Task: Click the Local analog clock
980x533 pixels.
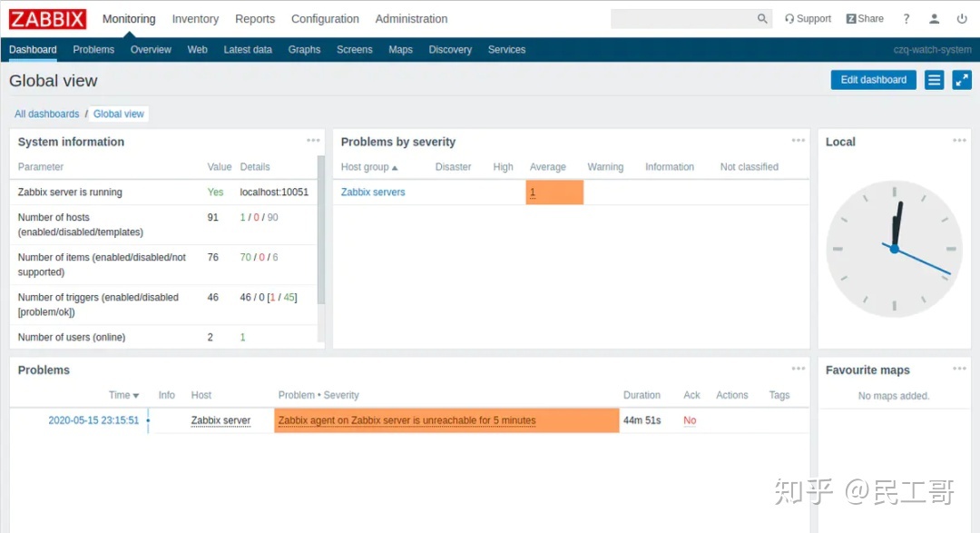Action: coord(895,249)
